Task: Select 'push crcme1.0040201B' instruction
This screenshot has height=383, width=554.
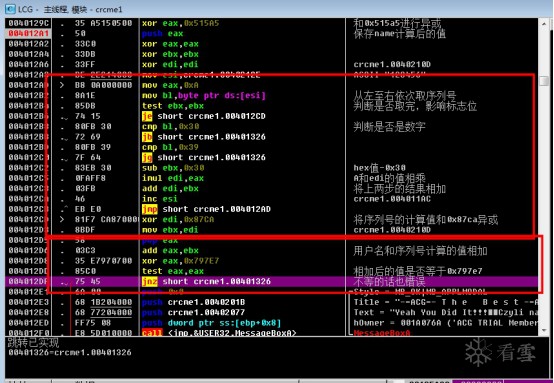Action: [x=194, y=302]
